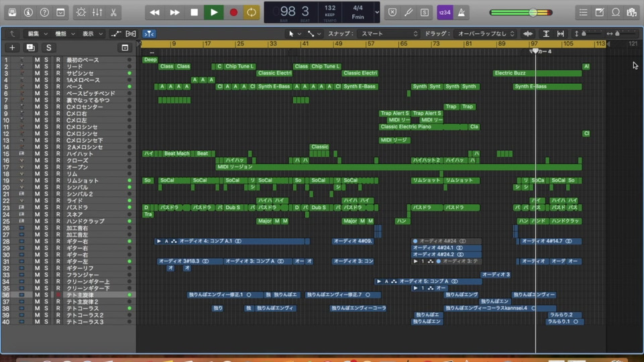
Task: Open the Tuner fork icon
Action: pos(409,12)
